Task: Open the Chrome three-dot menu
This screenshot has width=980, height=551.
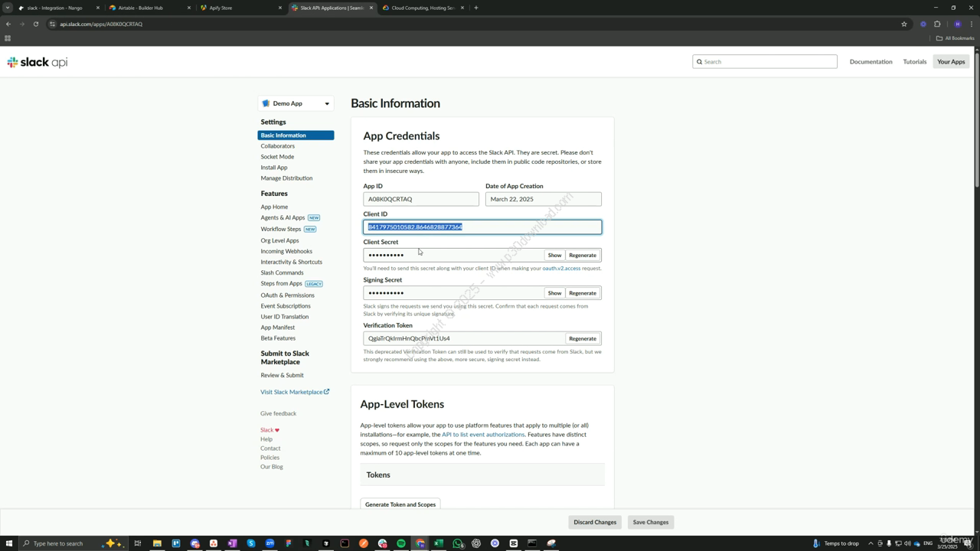Action: (971, 24)
